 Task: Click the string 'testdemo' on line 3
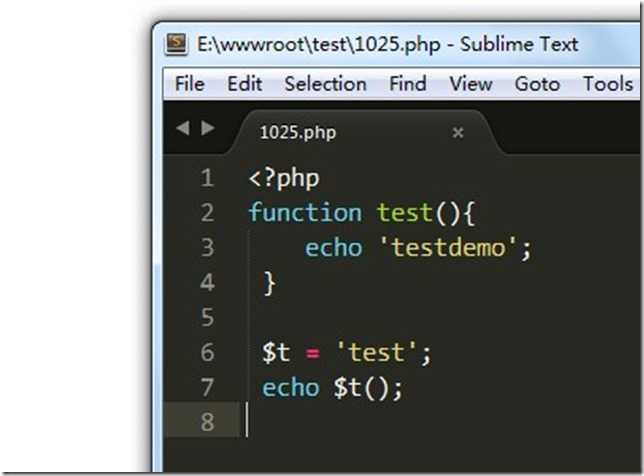click(x=448, y=247)
